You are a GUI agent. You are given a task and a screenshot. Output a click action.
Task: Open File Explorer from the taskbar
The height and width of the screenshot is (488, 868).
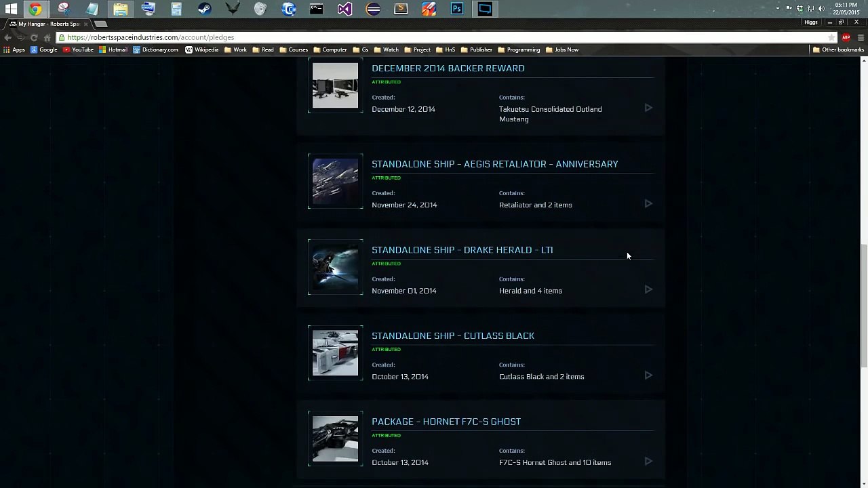pos(120,9)
